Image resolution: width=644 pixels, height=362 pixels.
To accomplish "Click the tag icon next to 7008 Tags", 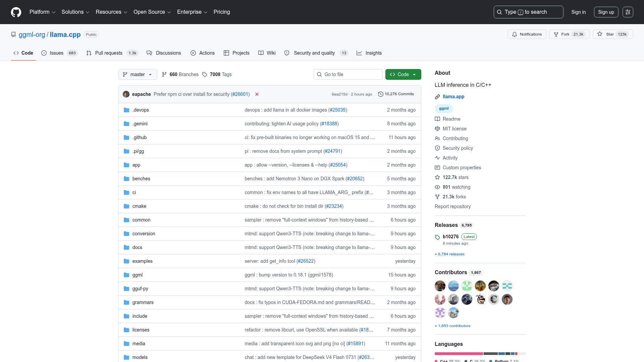I will [x=205, y=74].
